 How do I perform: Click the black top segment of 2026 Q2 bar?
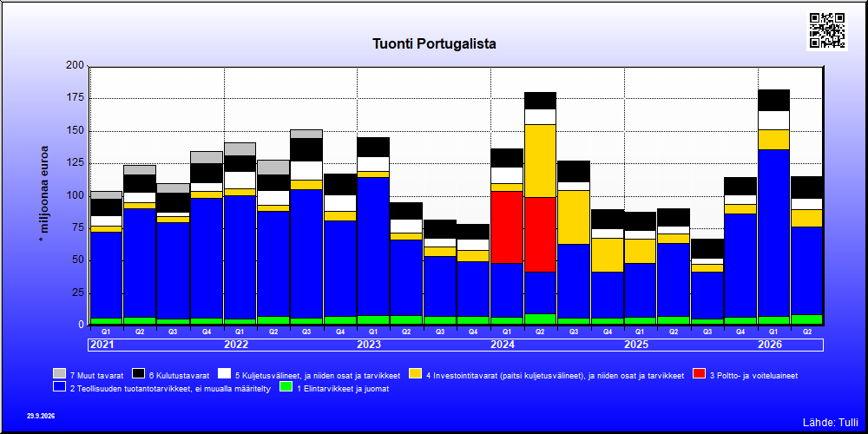pos(806,187)
